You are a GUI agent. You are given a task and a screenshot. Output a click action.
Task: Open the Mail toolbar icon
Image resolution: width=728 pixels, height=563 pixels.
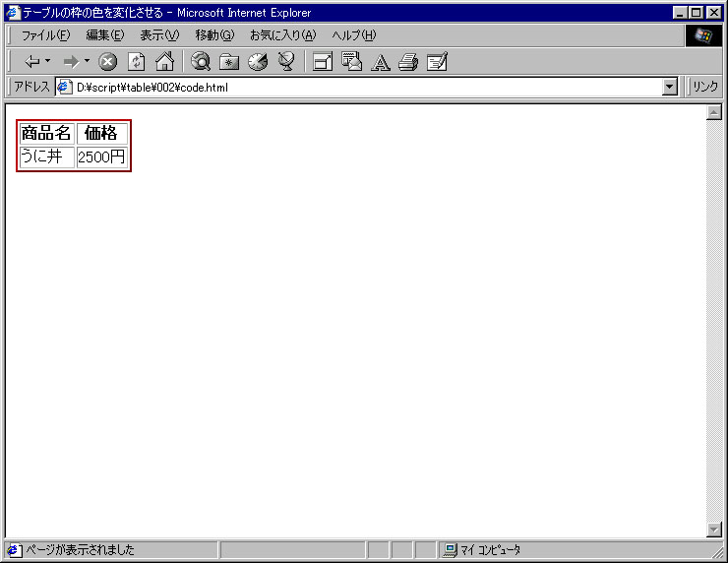click(351, 61)
